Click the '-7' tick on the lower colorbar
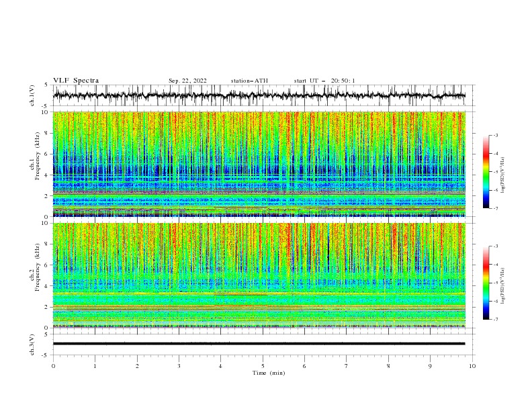This screenshot has width=532, height=411. click(495, 319)
